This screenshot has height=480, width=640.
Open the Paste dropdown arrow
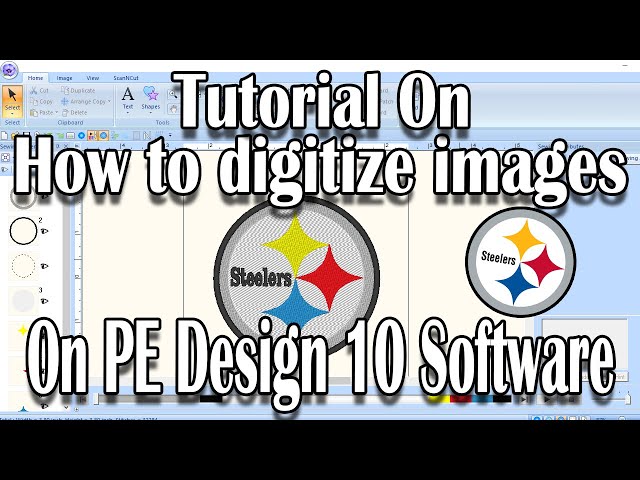click(57, 112)
